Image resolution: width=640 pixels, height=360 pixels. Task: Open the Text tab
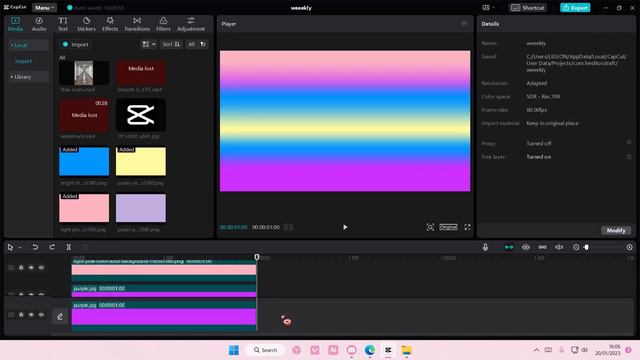click(x=62, y=24)
